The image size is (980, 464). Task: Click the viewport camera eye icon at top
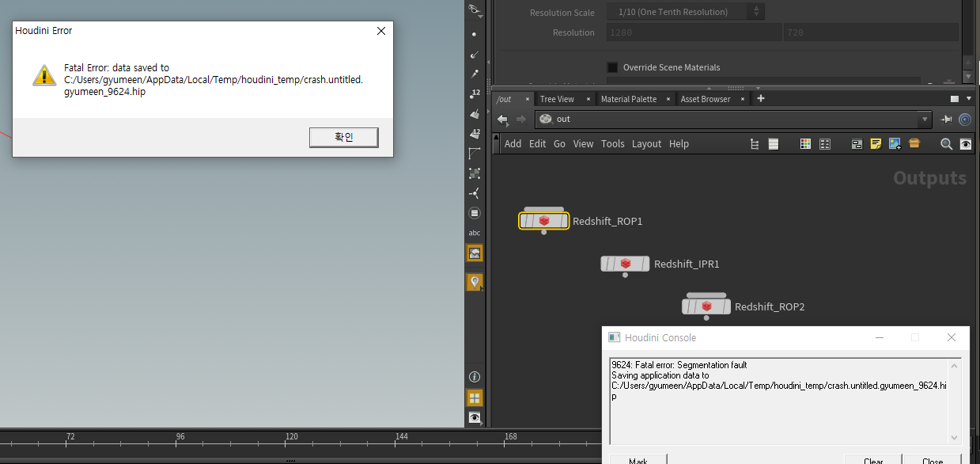tap(475, 10)
